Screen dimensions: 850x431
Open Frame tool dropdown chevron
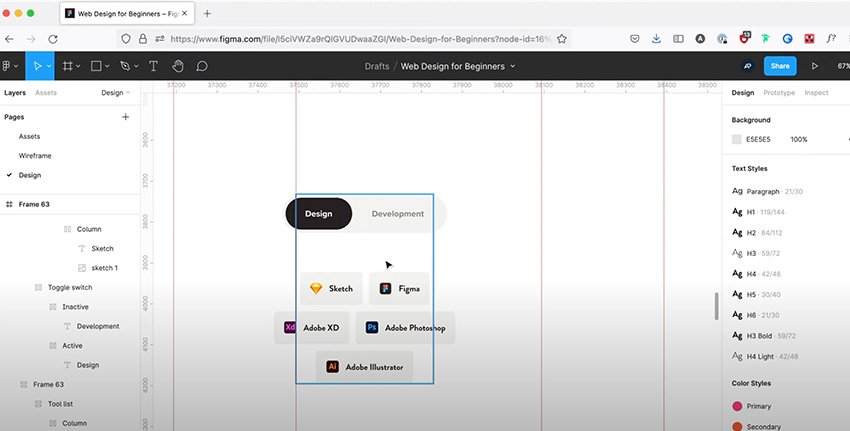[78, 66]
